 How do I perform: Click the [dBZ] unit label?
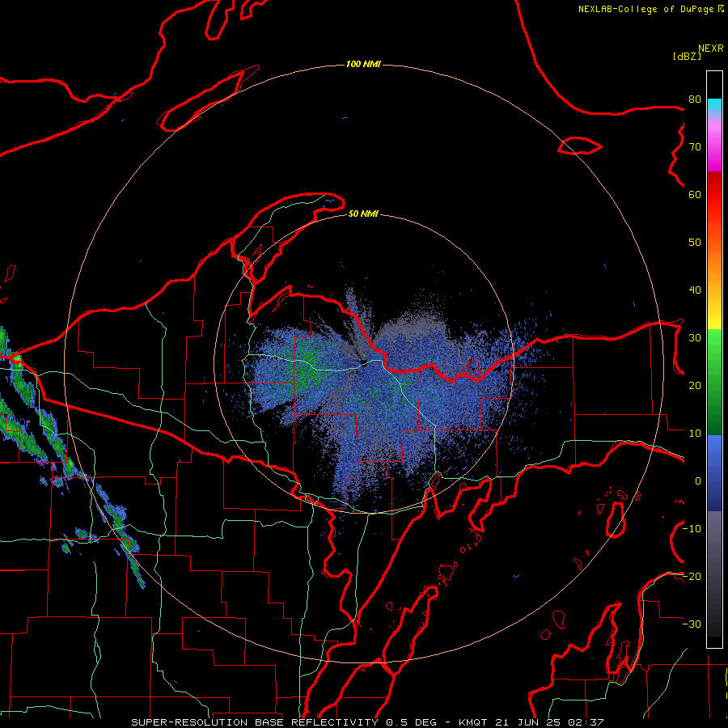point(687,56)
